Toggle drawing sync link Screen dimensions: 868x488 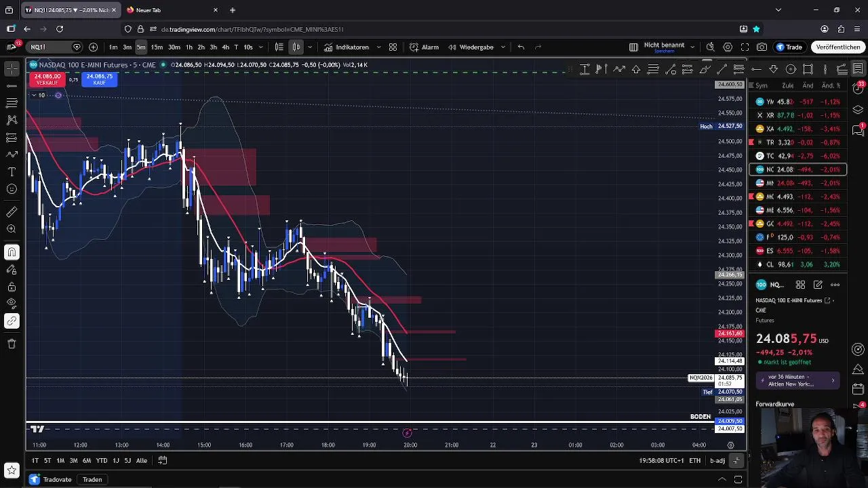point(12,321)
